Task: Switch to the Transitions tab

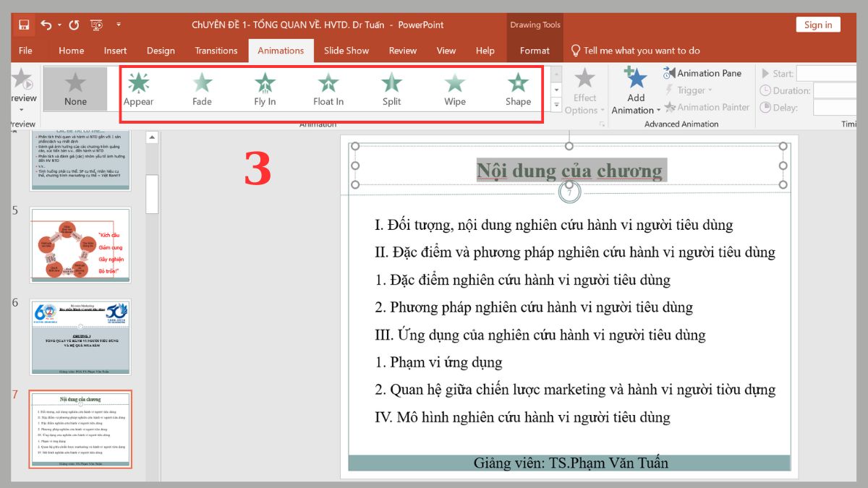Action: 216,51
